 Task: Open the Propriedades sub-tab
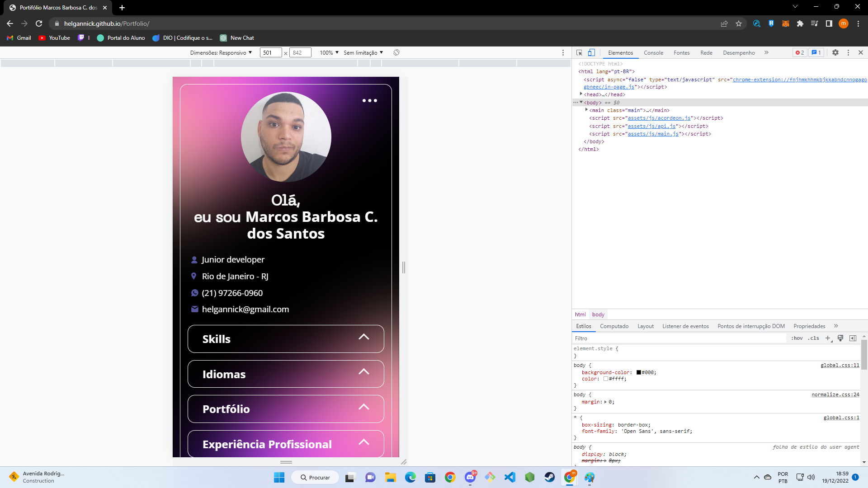pos(809,326)
